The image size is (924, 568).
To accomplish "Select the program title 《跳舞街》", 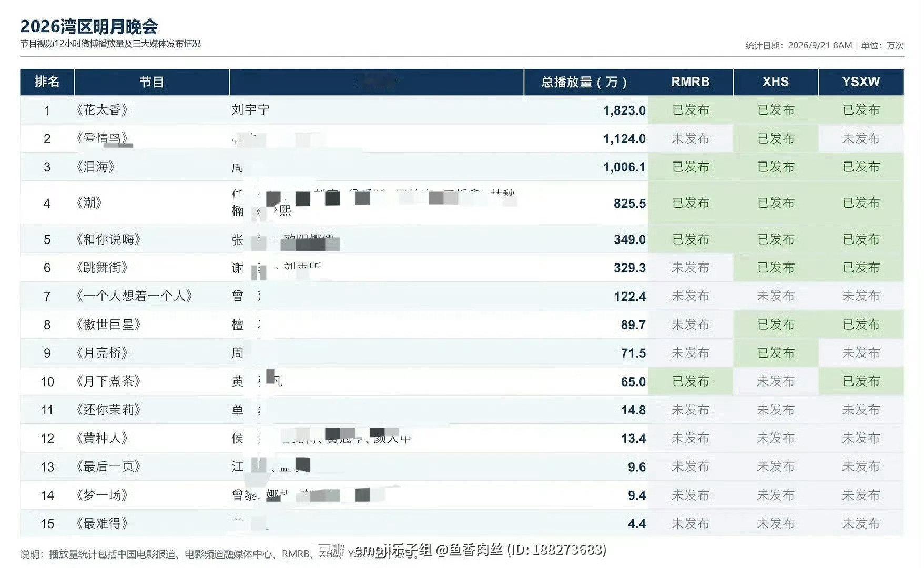I will coord(101,268).
